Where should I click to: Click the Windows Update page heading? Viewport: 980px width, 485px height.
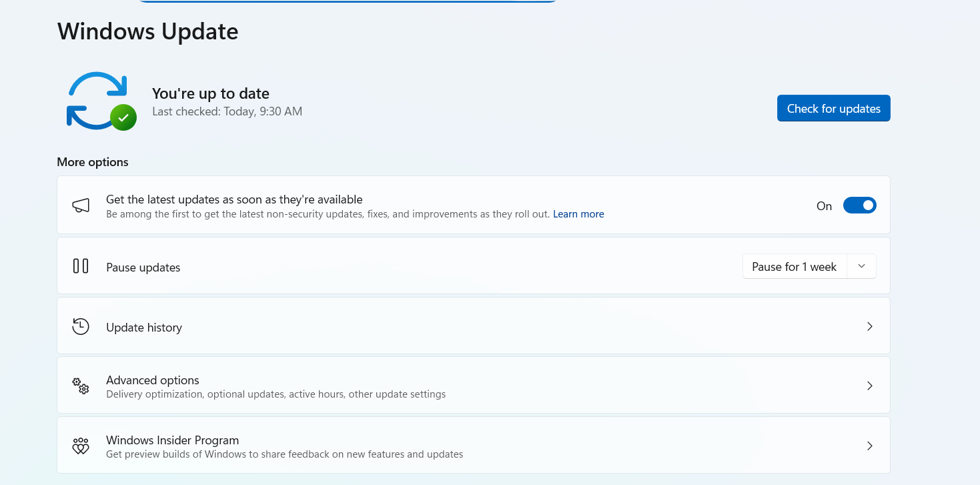(147, 31)
